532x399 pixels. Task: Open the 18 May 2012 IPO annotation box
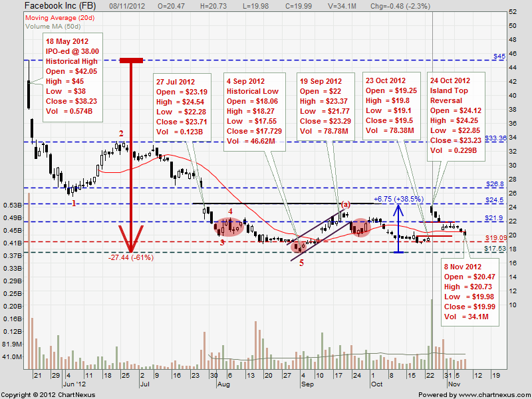[x=72, y=77]
